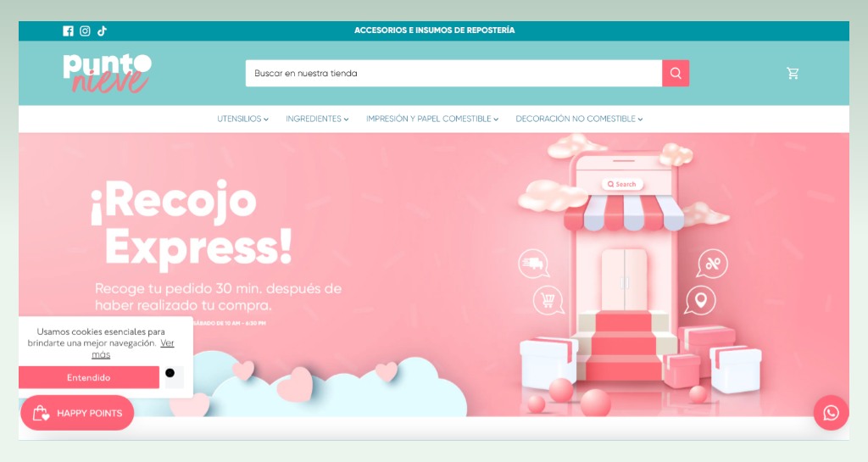Open the TikTok profile icon
868x462 pixels.
(102, 31)
